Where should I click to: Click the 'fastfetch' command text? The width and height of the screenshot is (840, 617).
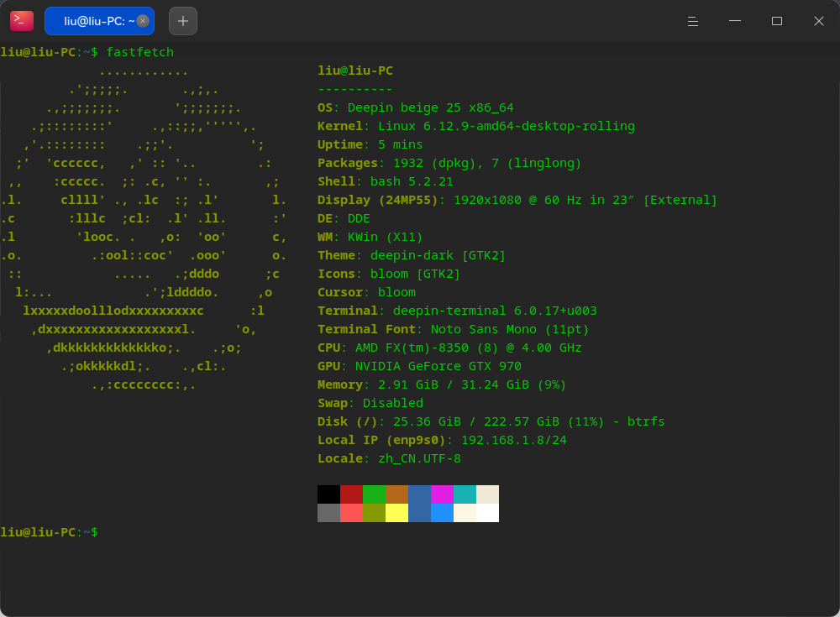click(x=139, y=52)
